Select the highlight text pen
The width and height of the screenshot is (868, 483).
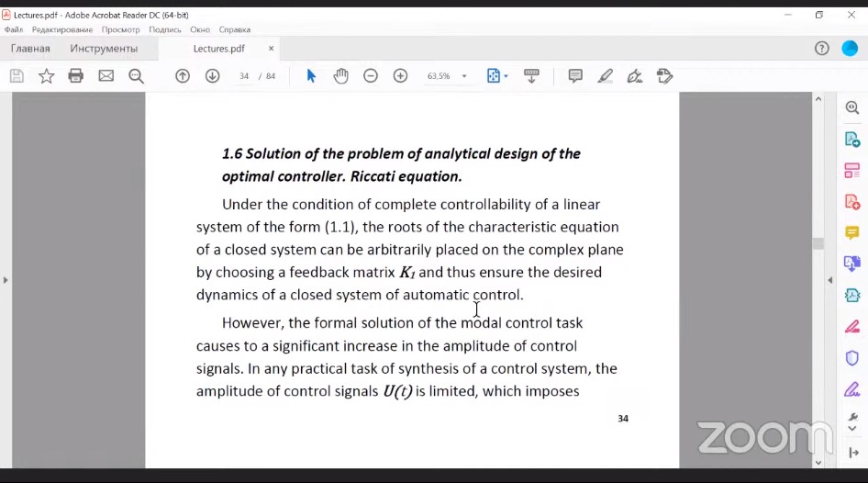pos(605,76)
